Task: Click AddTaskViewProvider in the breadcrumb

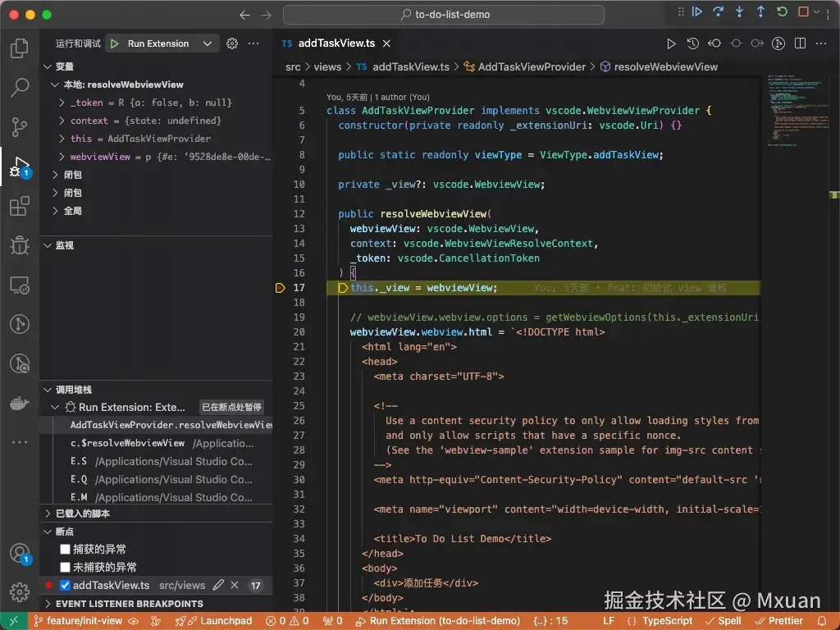Action: (x=532, y=66)
